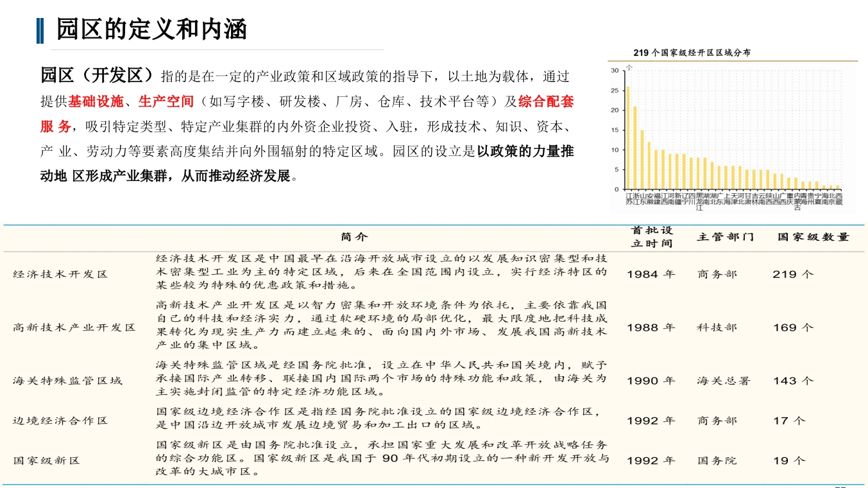The height and width of the screenshot is (488, 868).
Task: Click the table header 国家级数量
Action: (813, 237)
